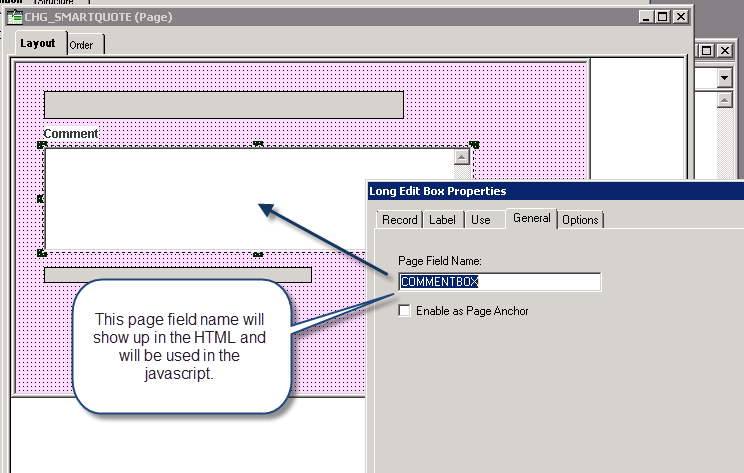Viewport: 744px width, 473px height.
Task: Click the Comment label on the page
Action: point(71,134)
